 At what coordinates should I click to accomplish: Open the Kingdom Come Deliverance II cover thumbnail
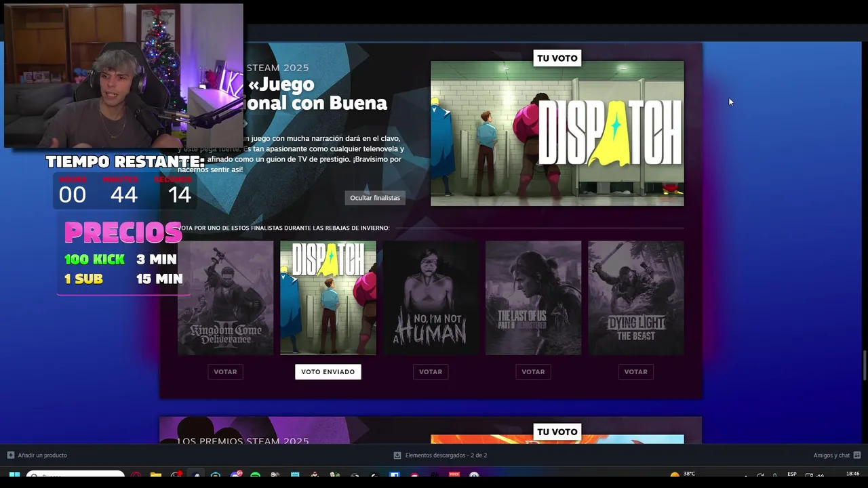click(x=225, y=298)
